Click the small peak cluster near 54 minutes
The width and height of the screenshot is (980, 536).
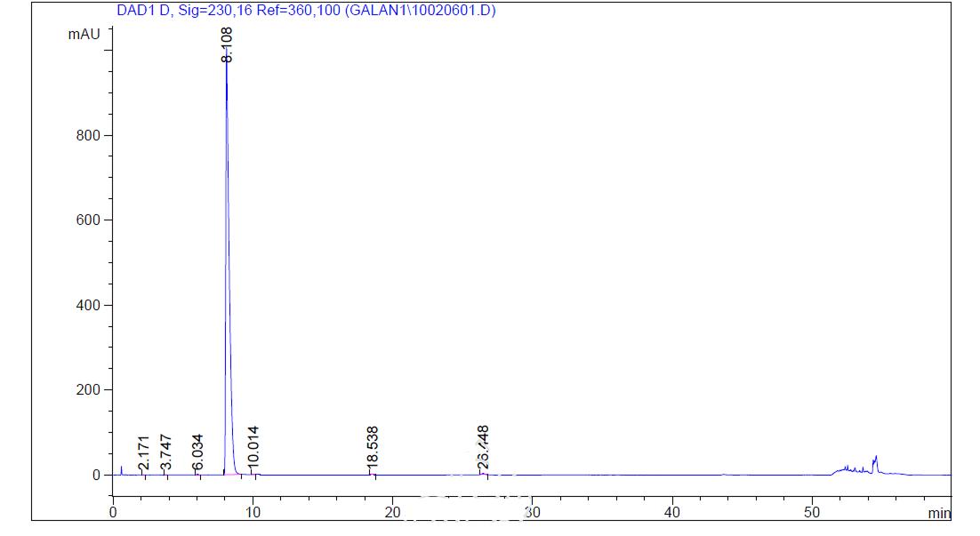[875, 461]
